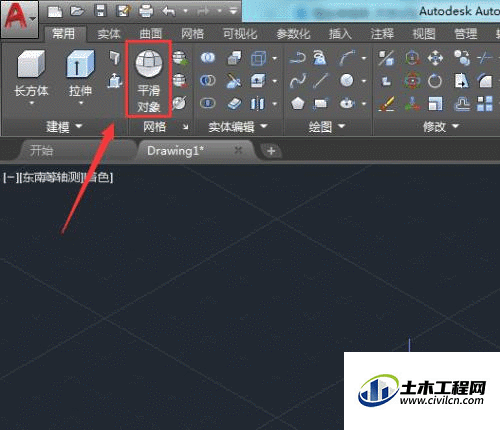Select the Polygon draw tool
This screenshot has width=500, height=430.
pos(298,103)
